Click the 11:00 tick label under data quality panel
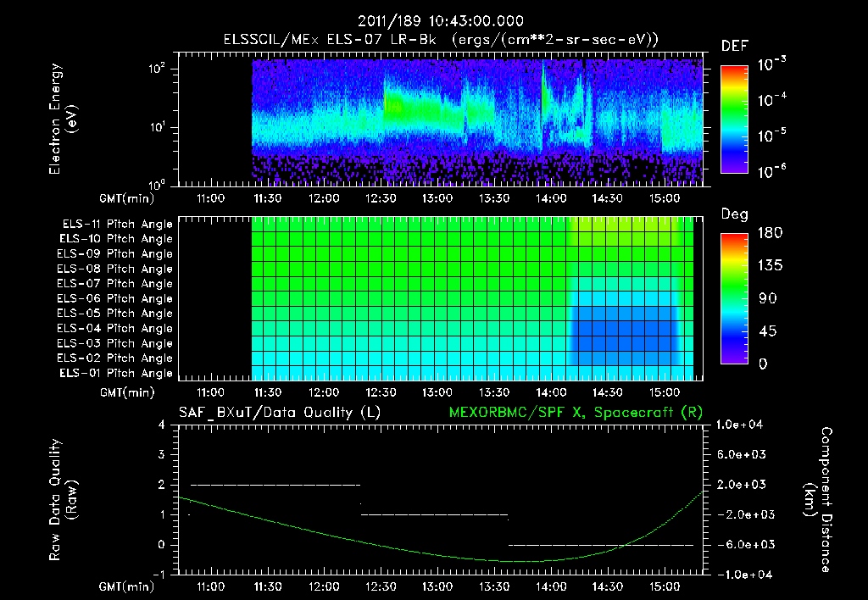Screen dimensions: 868x600 point(211,586)
